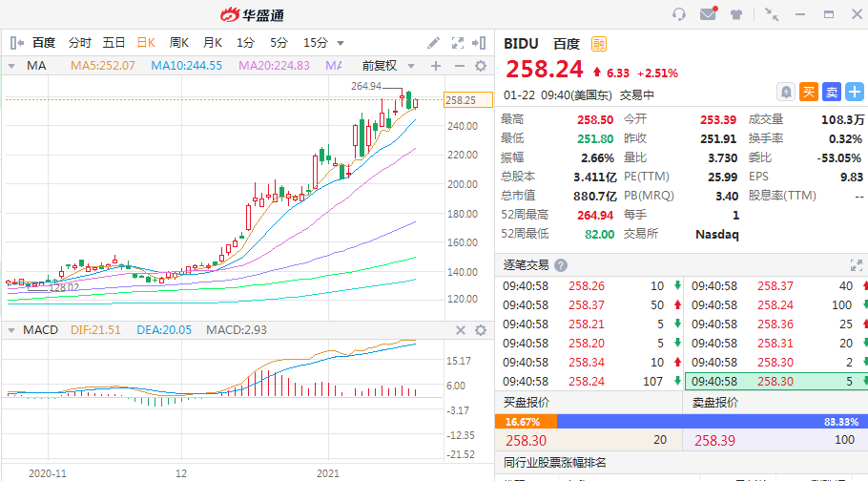The image size is (868, 481).
Task: Collapse the right quote panel icon
Action: (479, 43)
